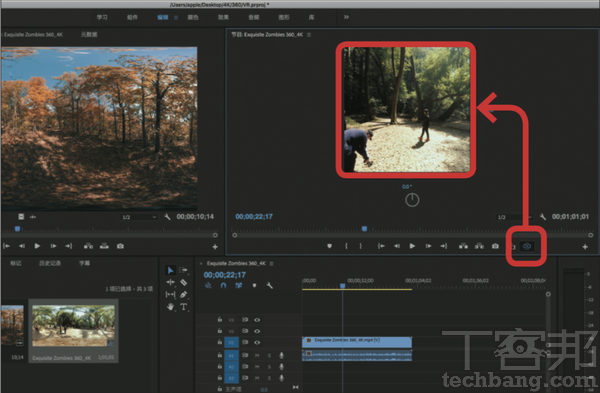This screenshot has width=600, height=393.
Task: Toggle V3 track output eye
Action: coord(257,320)
